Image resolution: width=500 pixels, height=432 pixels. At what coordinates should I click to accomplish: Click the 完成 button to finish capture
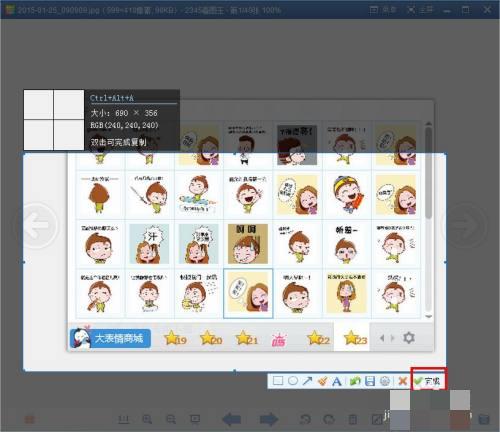[x=428, y=380]
